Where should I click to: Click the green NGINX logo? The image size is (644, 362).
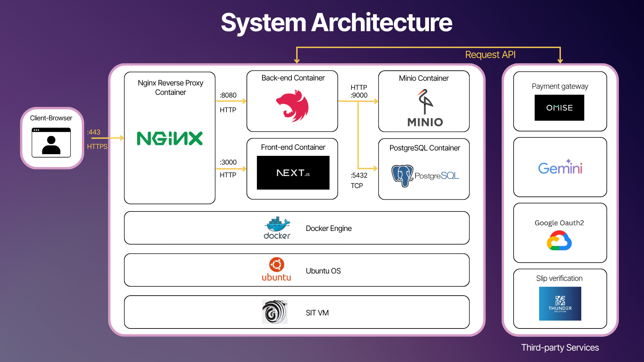point(170,138)
